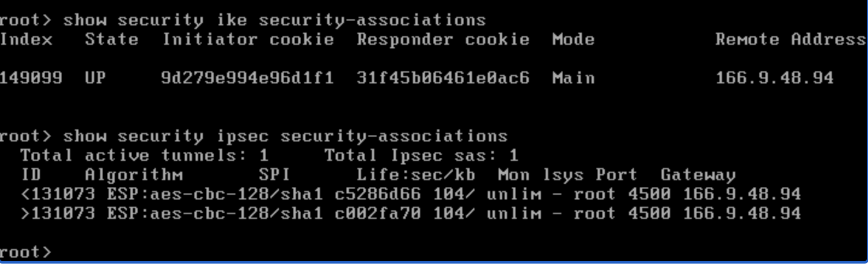Click the Remote Address column header
The image size is (868, 266).
point(790,40)
